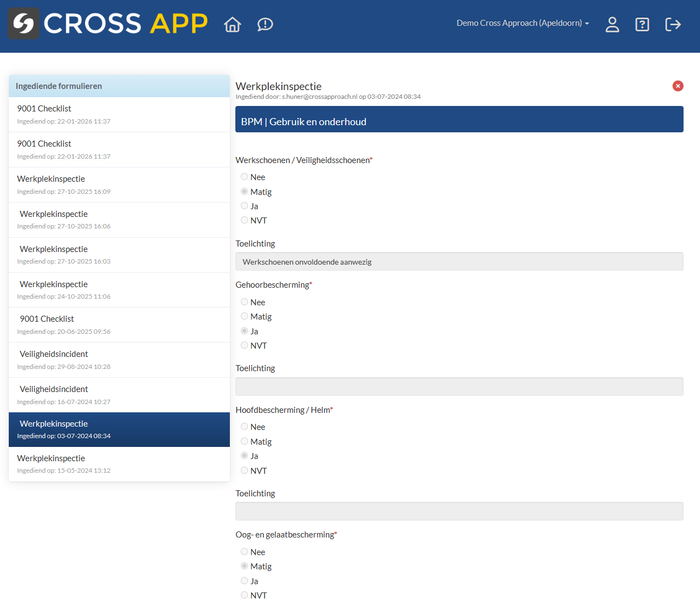Image resolution: width=700 pixels, height=599 pixels.
Task: Expand the Demo Cross Approach (Apeldoorn) dropdown
Action: tap(522, 23)
